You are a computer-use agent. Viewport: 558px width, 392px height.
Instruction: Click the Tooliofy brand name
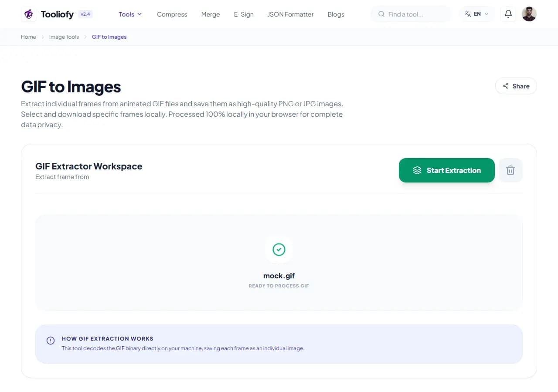point(57,14)
